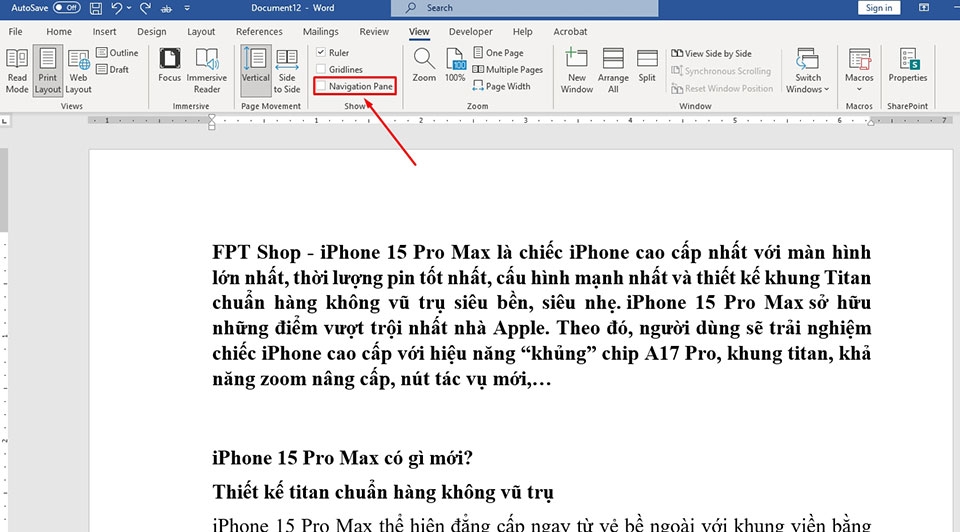Viewport: 960px width, 532px height.
Task: Zoom to Multiple Pages
Action: pyautogui.click(x=508, y=70)
